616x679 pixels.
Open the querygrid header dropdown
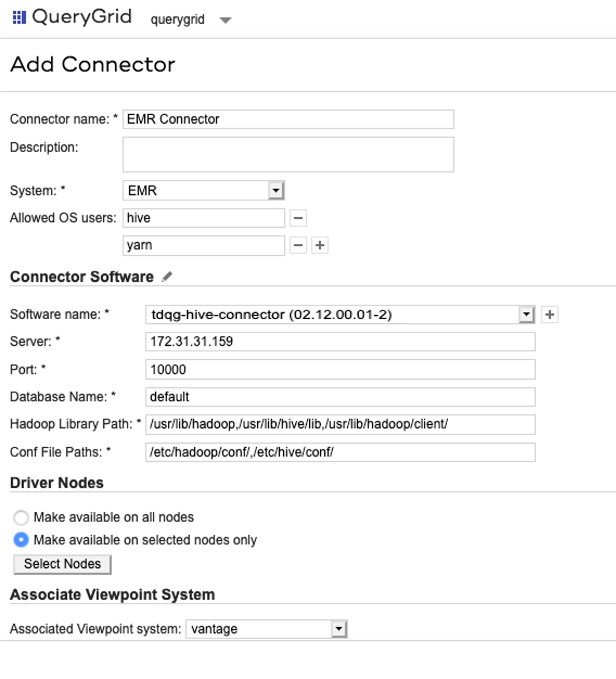225,20
